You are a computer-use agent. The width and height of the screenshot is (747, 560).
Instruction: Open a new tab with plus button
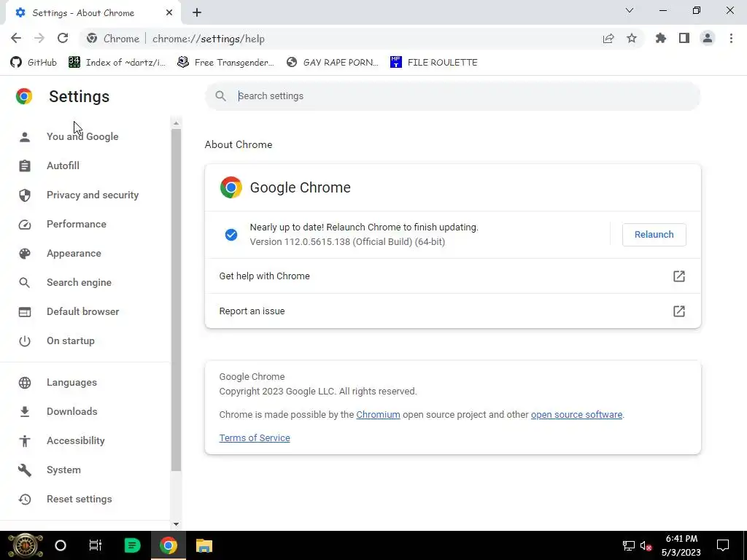197,13
